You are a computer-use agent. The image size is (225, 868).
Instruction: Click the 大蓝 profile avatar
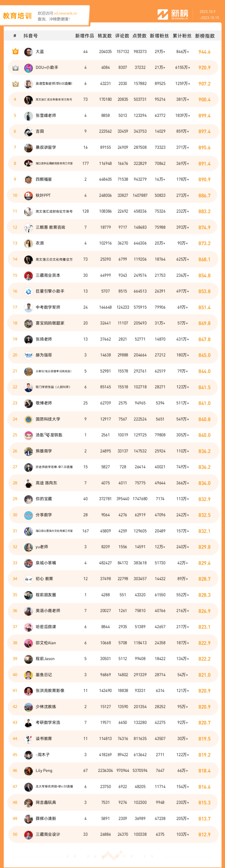(28, 52)
